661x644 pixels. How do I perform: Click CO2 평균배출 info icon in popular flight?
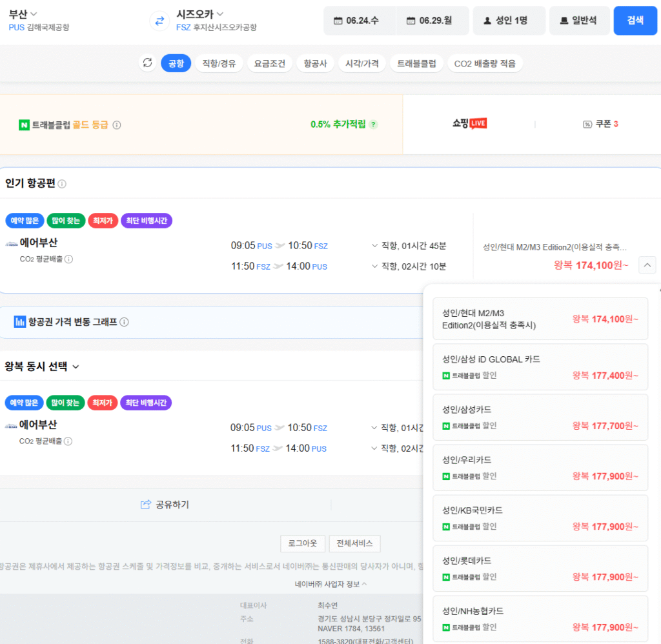pos(68,259)
